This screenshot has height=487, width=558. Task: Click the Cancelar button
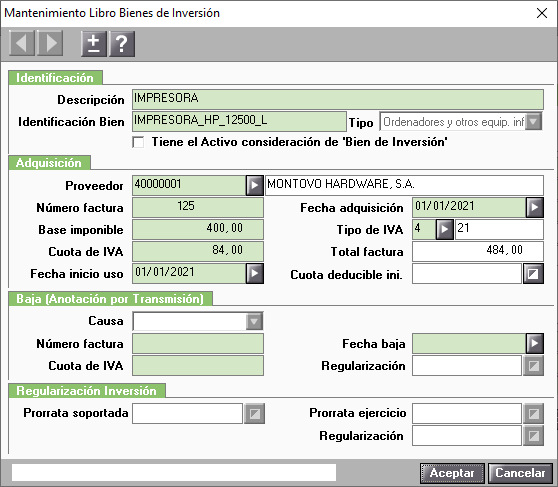tap(520, 473)
